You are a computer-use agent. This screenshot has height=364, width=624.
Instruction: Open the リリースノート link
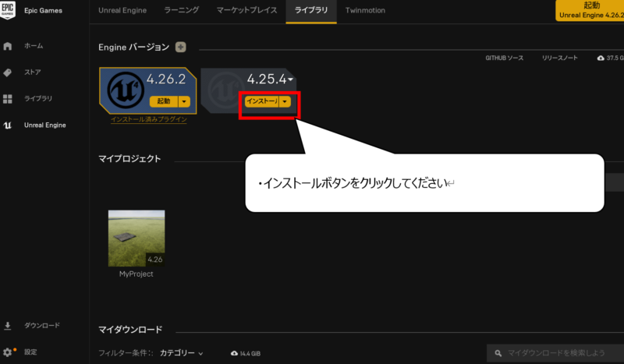tap(559, 58)
